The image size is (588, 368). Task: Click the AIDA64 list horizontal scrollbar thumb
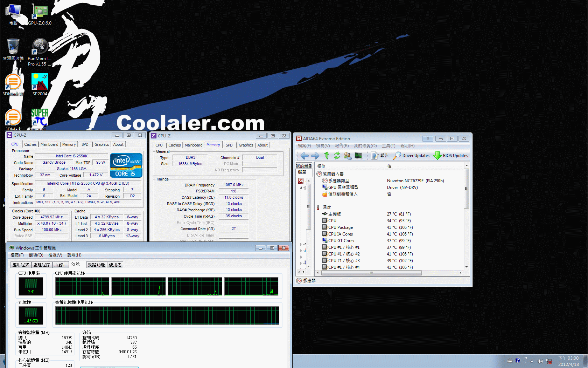tap(371, 273)
